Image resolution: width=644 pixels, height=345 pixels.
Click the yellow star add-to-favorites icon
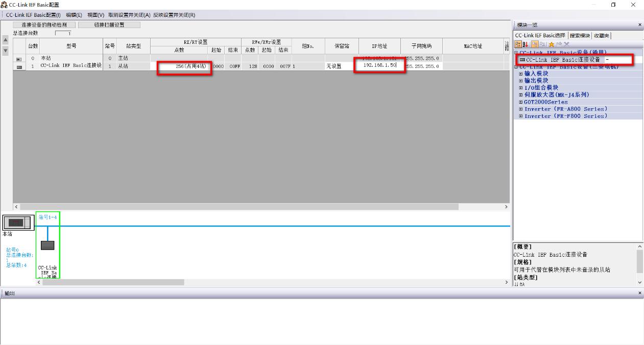click(552, 44)
